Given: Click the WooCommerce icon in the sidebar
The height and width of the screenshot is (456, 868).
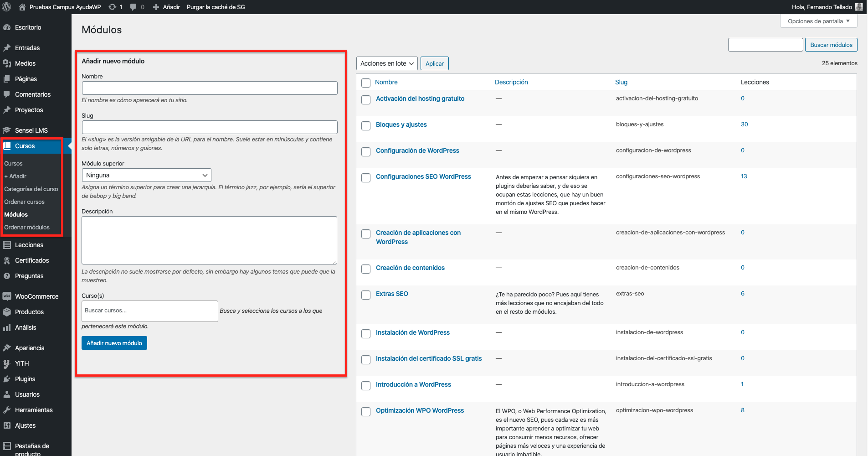Looking at the screenshot, I should pos(7,296).
